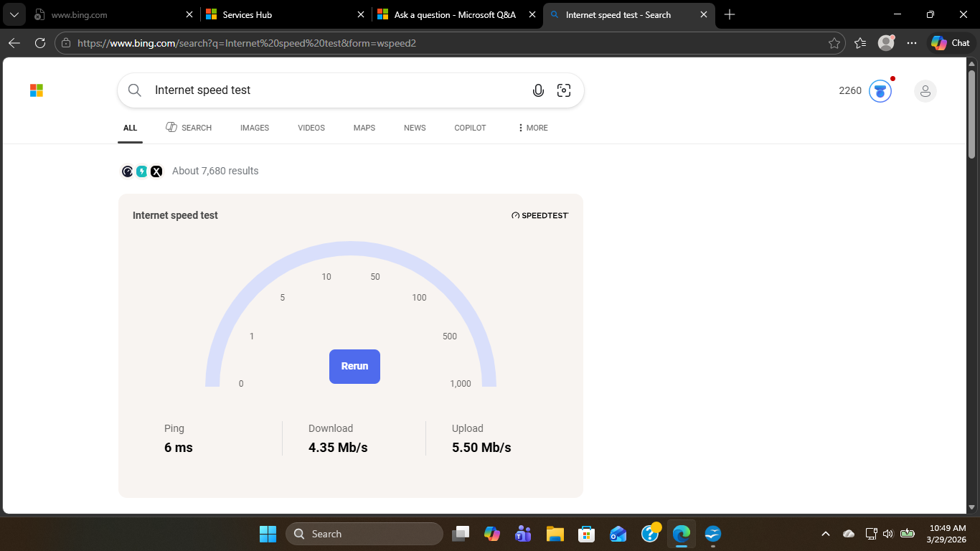Switch to the MAPS tab
This screenshot has height=551, width=980.
coord(364,128)
